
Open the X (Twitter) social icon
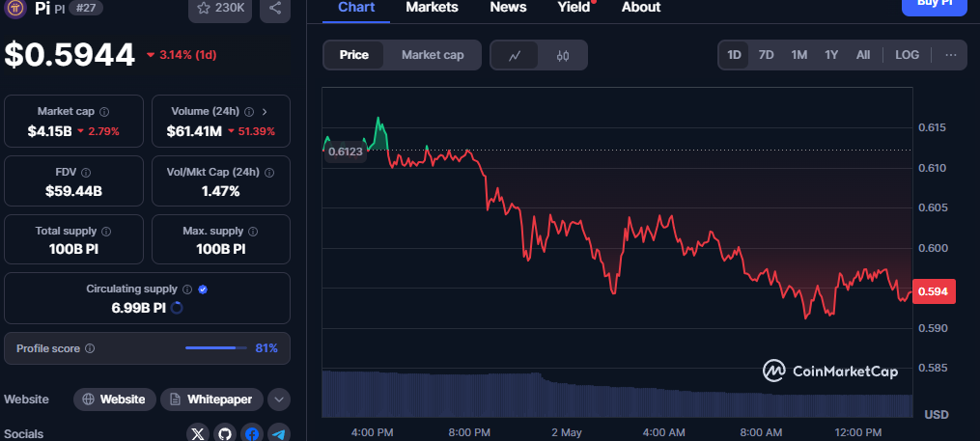198,433
